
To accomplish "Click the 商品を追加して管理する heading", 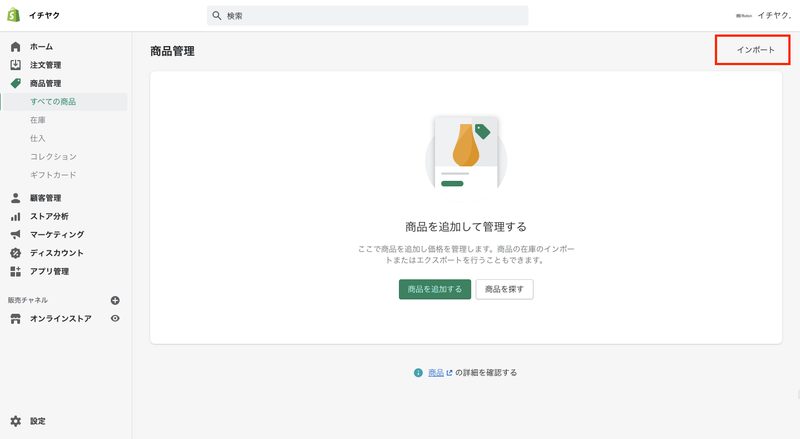I will point(466,227).
